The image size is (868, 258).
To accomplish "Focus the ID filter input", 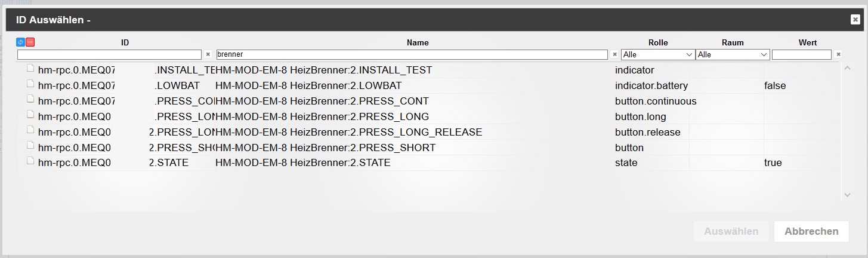I will point(109,54).
